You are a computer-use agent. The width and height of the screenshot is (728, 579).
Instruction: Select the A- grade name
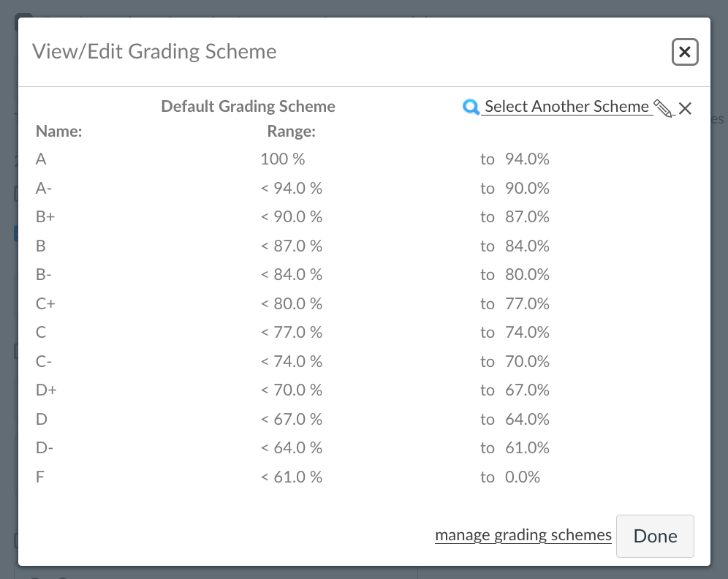[43, 188]
